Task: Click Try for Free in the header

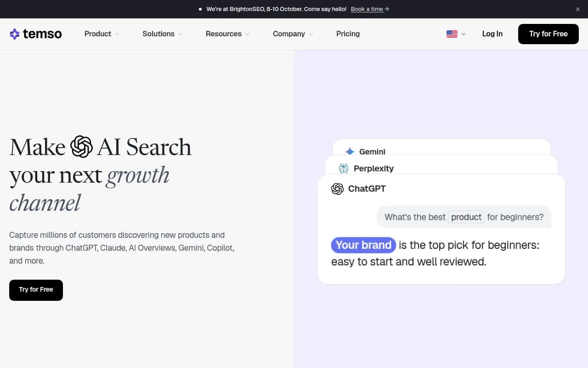Action: point(548,34)
